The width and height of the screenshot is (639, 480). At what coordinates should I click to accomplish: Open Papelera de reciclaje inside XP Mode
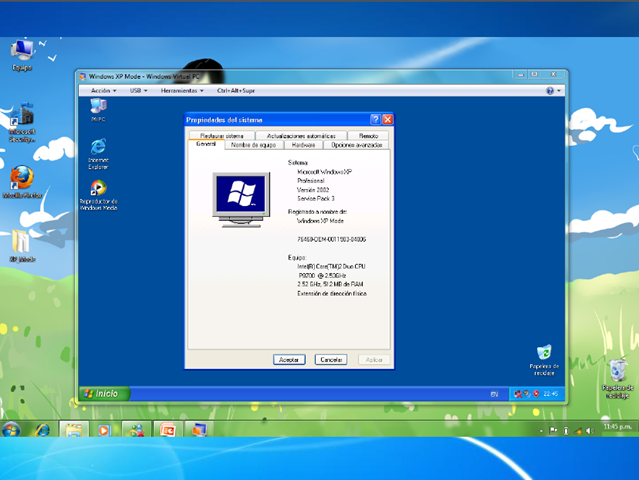543,353
